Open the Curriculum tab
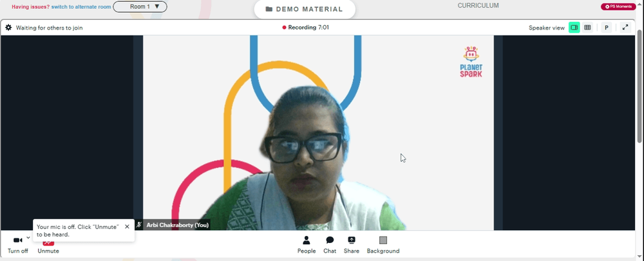The image size is (644, 261). 478,6
